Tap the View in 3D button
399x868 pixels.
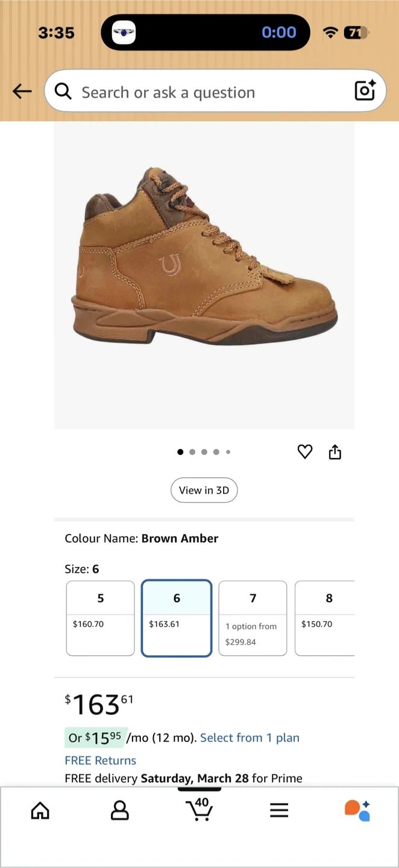(x=204, y=490)
